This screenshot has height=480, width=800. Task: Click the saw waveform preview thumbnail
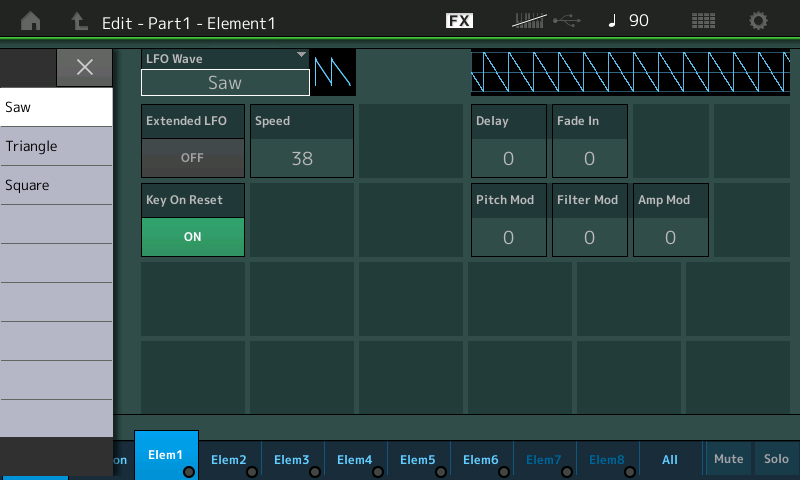[x=332, y=73]
